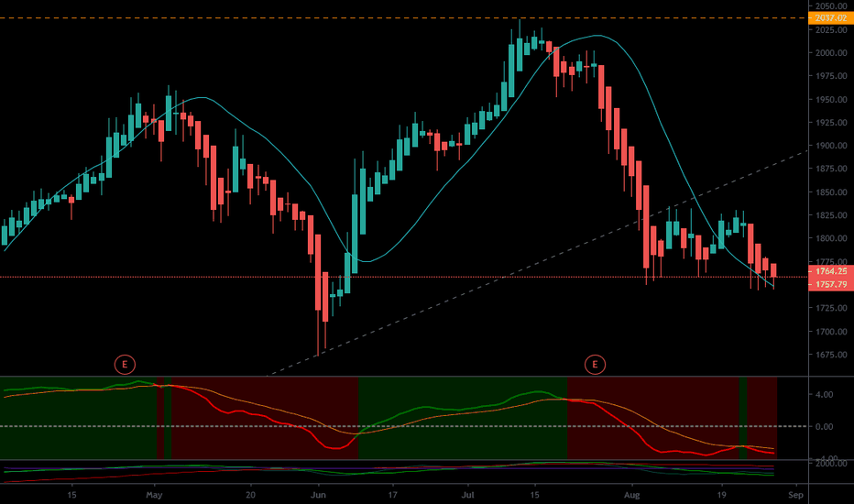Image resolution: width=854 pixels, height=504 pixels.
Task: Click the 2000.00 price axis label above 1975.00
Action: point(831,53)
